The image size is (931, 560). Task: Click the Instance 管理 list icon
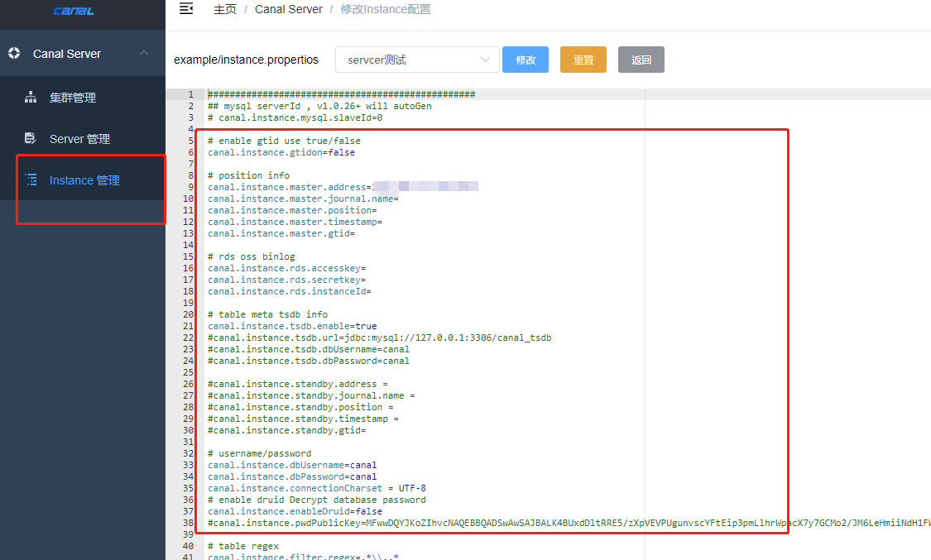pos(31,179)
